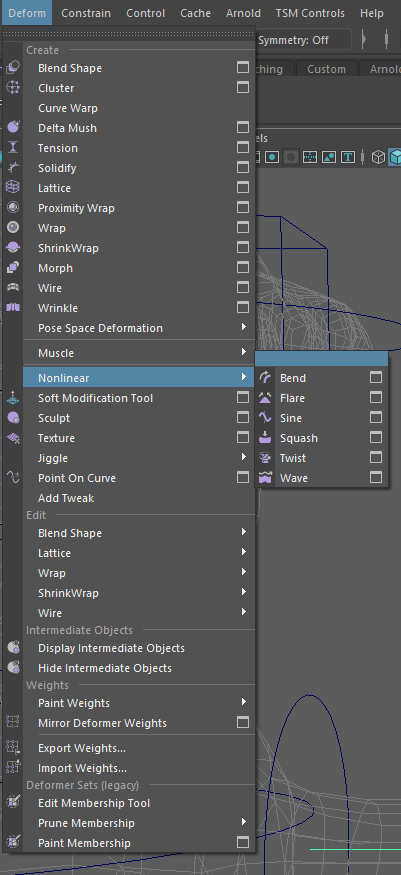Expand the Edit Lattice submenu
Viewport: 401px width, 875px height.
(x=244, y=552)
